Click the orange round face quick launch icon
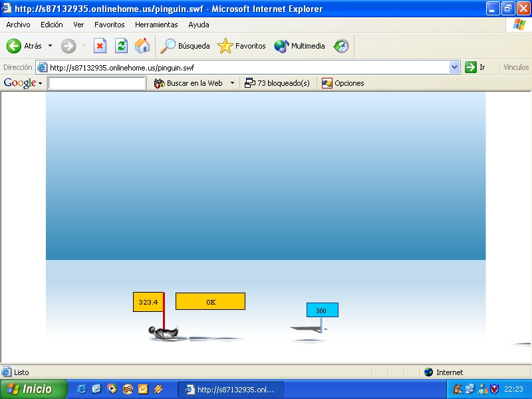Viewport: 532px width, 399px height. [128, 389]
